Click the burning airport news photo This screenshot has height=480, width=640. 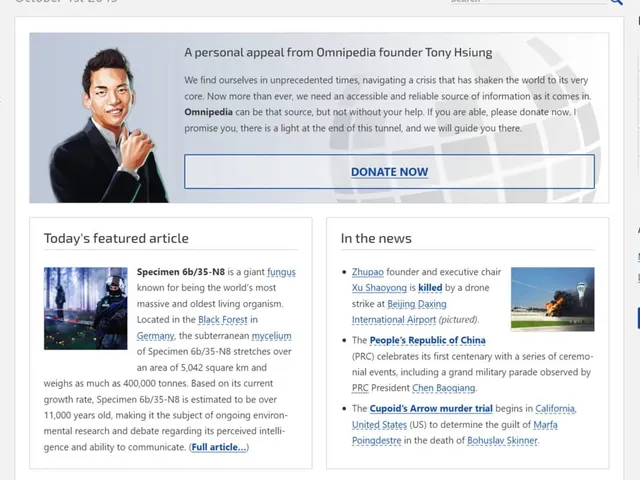(553, 299)
